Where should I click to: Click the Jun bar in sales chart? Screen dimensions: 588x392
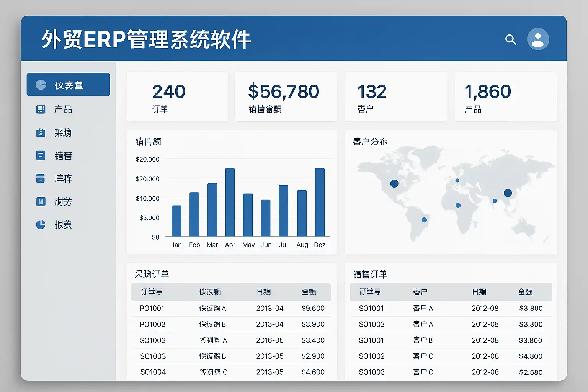tap(266, 218)
